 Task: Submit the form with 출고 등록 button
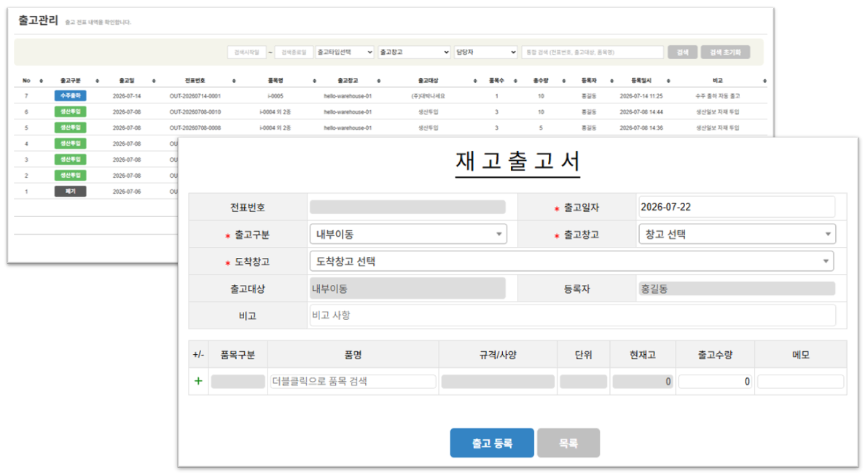click(491, 443)
